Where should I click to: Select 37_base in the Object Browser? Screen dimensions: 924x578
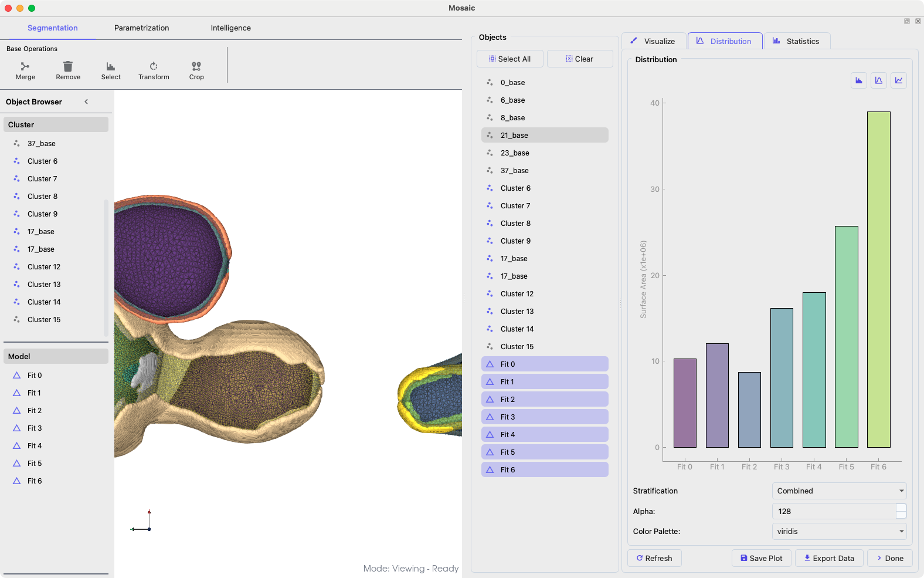pyautogui.click(x=56, y=144)
